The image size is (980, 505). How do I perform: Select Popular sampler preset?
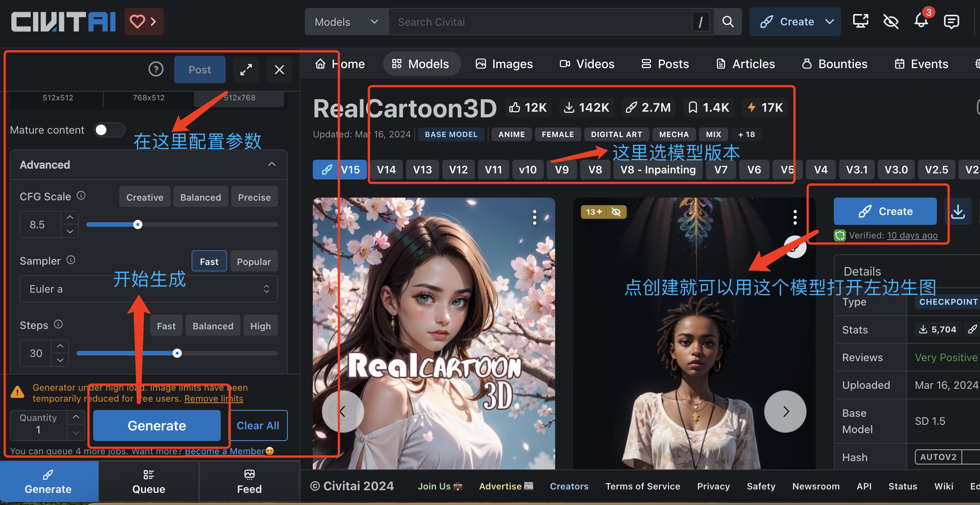254,261
